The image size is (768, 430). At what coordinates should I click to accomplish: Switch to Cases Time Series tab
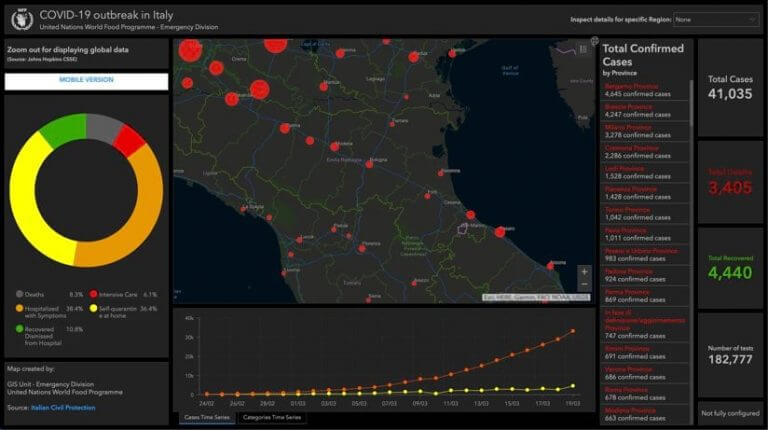click(x=207, y=418)
